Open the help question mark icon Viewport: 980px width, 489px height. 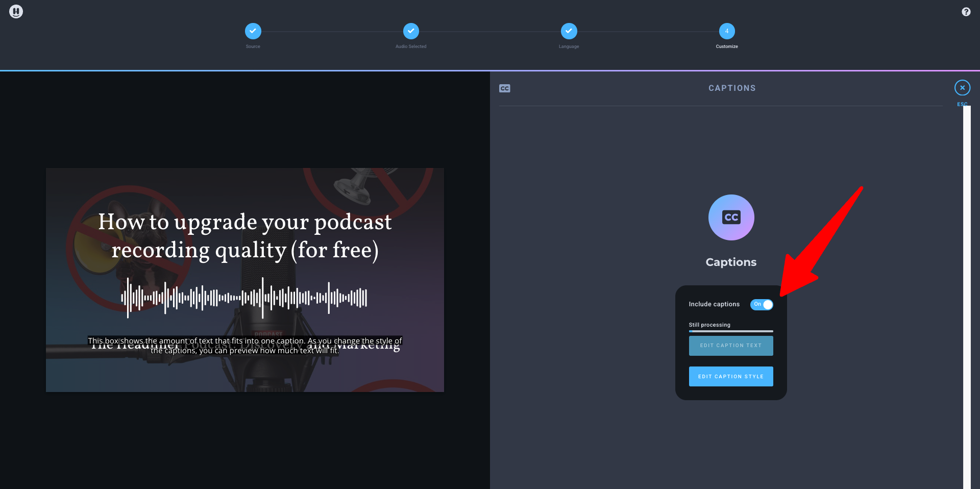click(966, 11)
